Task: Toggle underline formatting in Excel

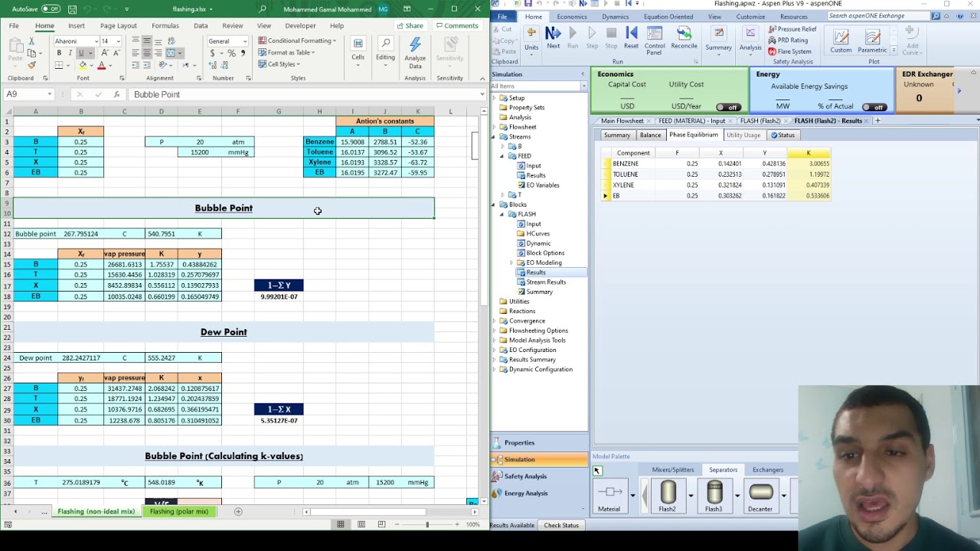Action: pos(81,53)
